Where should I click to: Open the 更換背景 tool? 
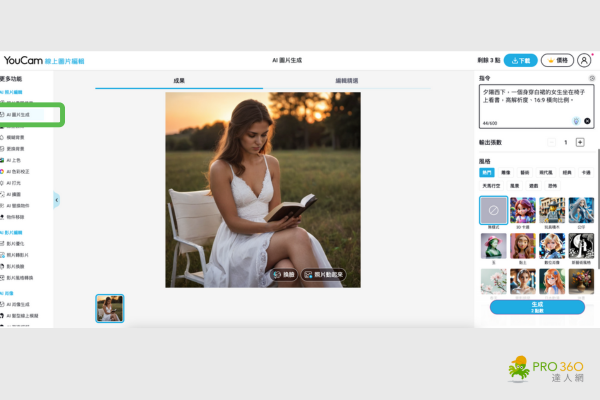pyautogui.click(x=15, y=149)
